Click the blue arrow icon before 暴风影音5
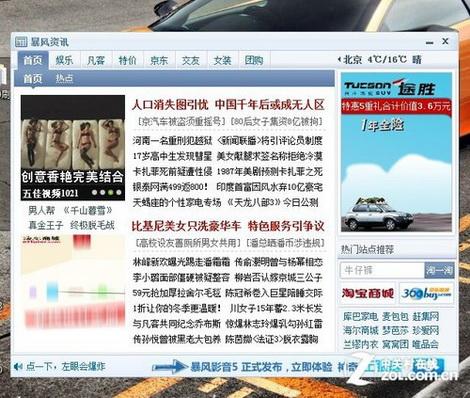 pyautogui.click(x=170, y=367)
